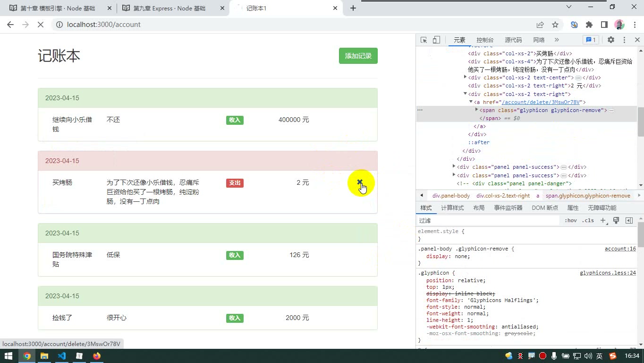This screenshot has width=644, height=363.
Task: Select div.panel-body in the breadcrumb bar
Action: [451, 196]
